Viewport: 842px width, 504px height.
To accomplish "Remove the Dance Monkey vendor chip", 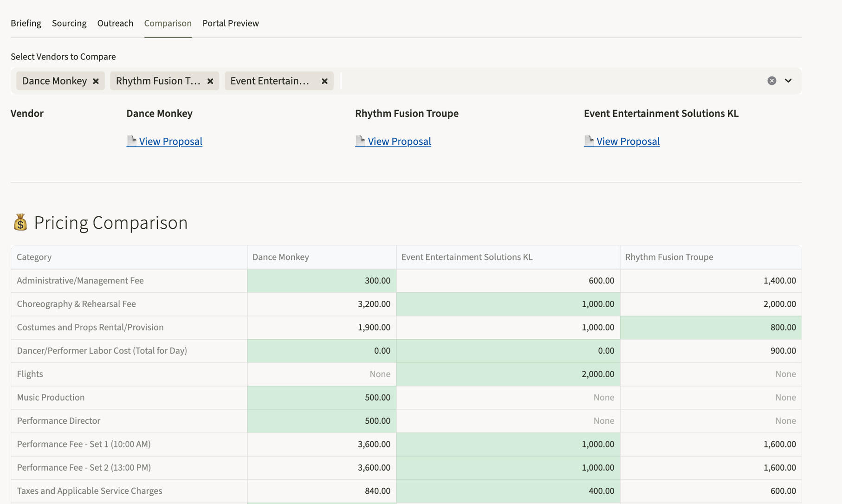I will (96, 81).
